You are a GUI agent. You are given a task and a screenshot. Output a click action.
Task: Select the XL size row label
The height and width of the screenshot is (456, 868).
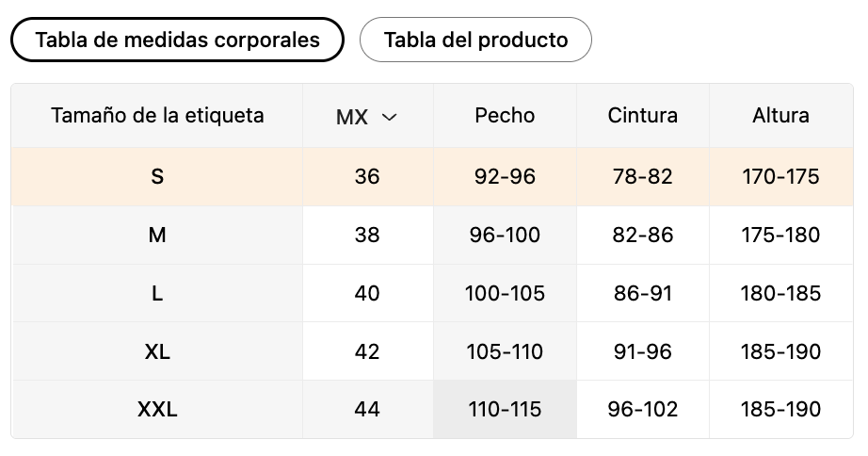pyautogui.click(x=157, y=351)
